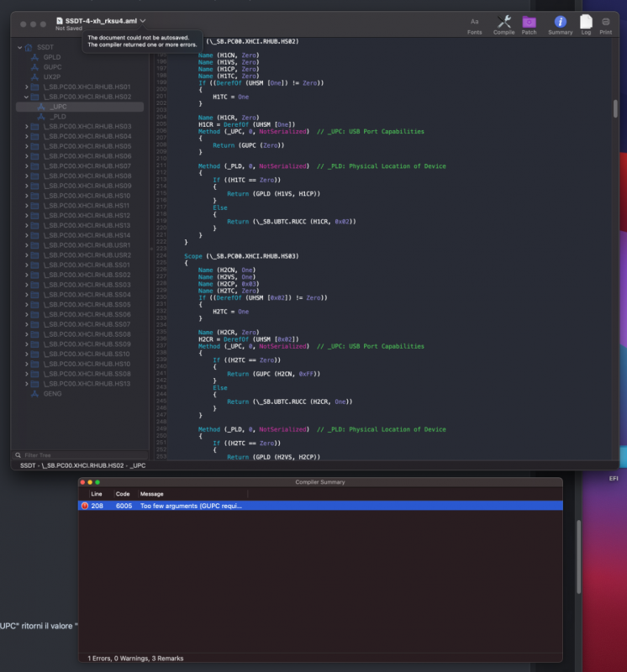
Task: Select the _PLD item under HS02
Action: [x=58, y=117]
